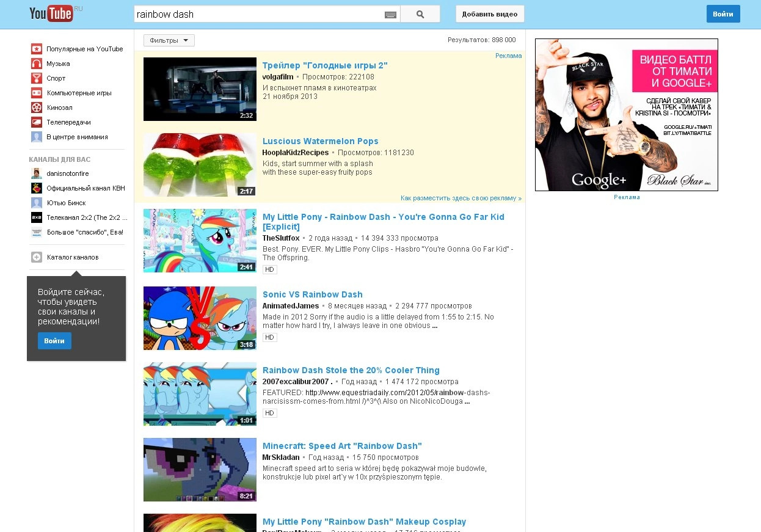
Task: Click the Go Far Kid pony thumbnail
Action: pos(200,241)
